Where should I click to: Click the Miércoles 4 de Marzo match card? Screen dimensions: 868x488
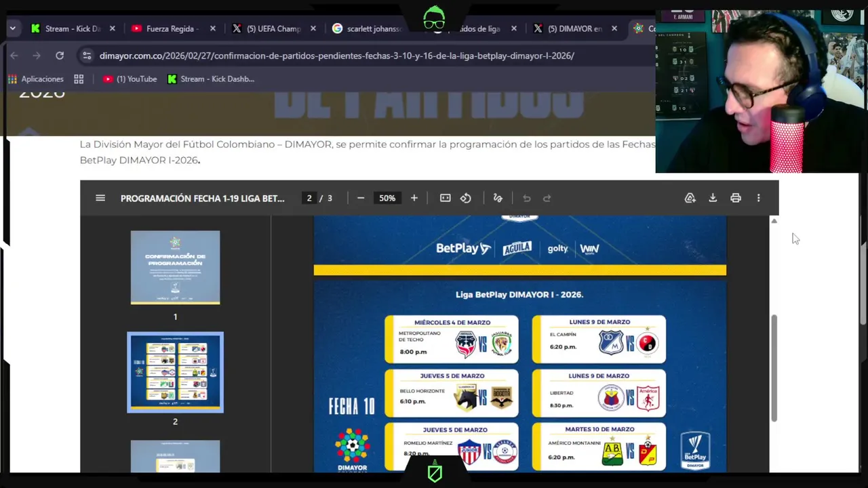(x=452, y=339)
